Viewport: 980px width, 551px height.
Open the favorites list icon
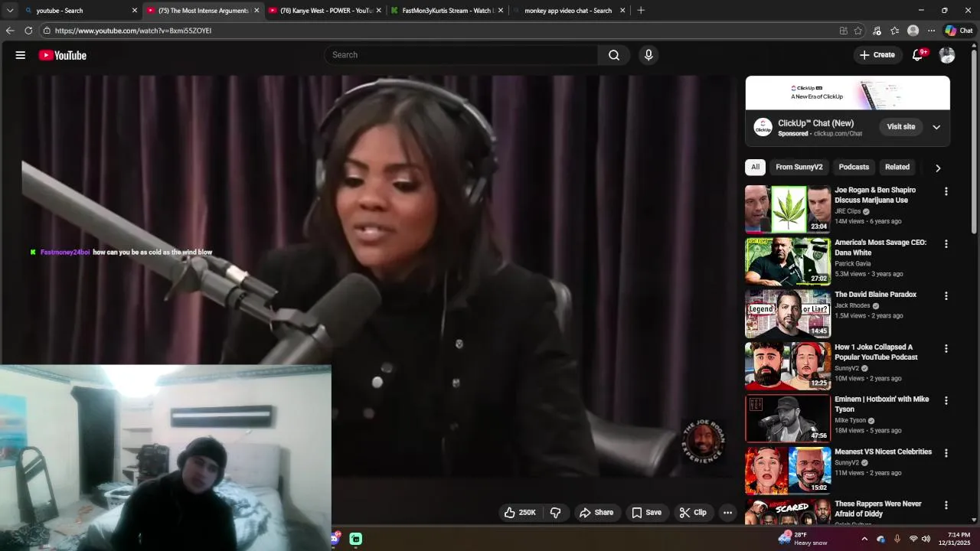point(895,31)
